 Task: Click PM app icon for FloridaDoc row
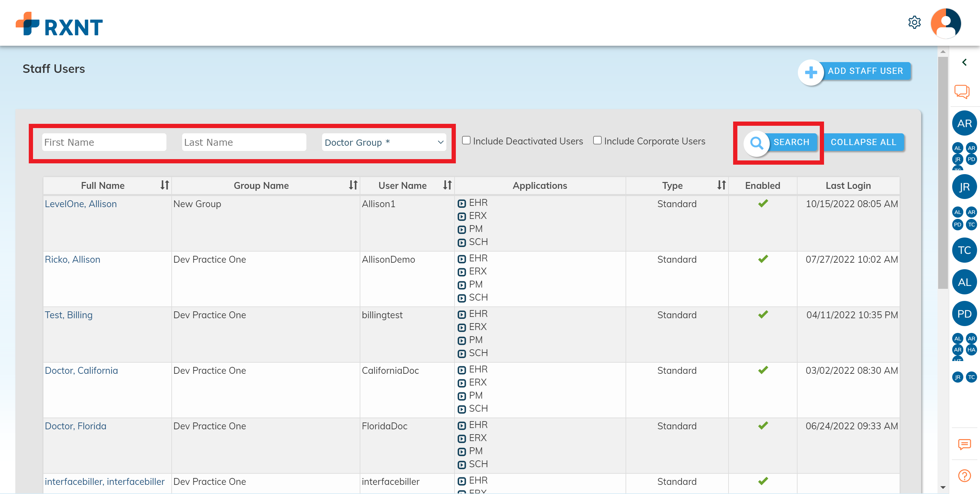461,452
